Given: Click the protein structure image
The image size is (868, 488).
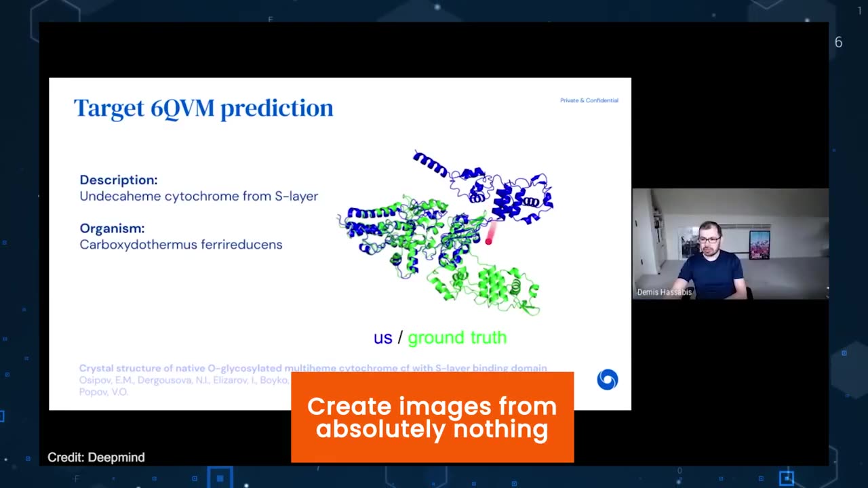Looking at the screenshot, I should 446,232.
